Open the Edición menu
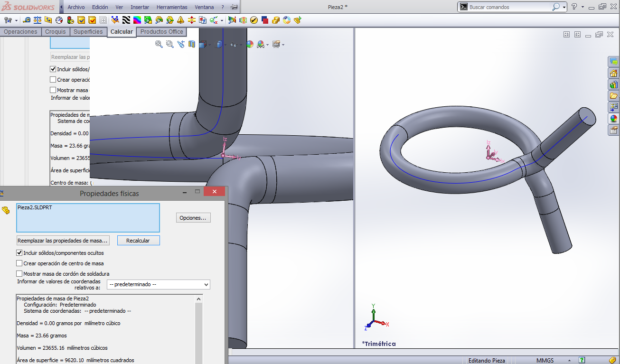 pyautogui.click(x=100, y=7)
